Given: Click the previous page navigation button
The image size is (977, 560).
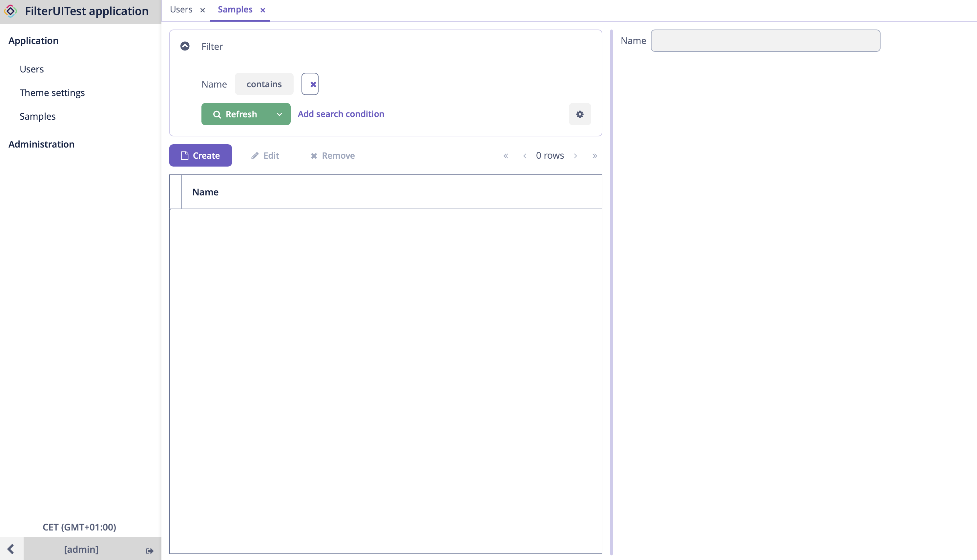Looking at the screenshot, I should 525,156.
